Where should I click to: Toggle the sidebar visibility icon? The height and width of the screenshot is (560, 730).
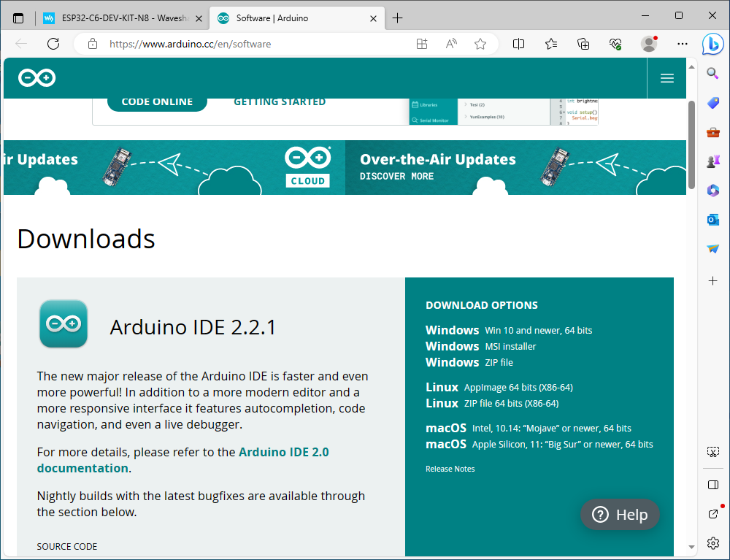tap(712, 485)
